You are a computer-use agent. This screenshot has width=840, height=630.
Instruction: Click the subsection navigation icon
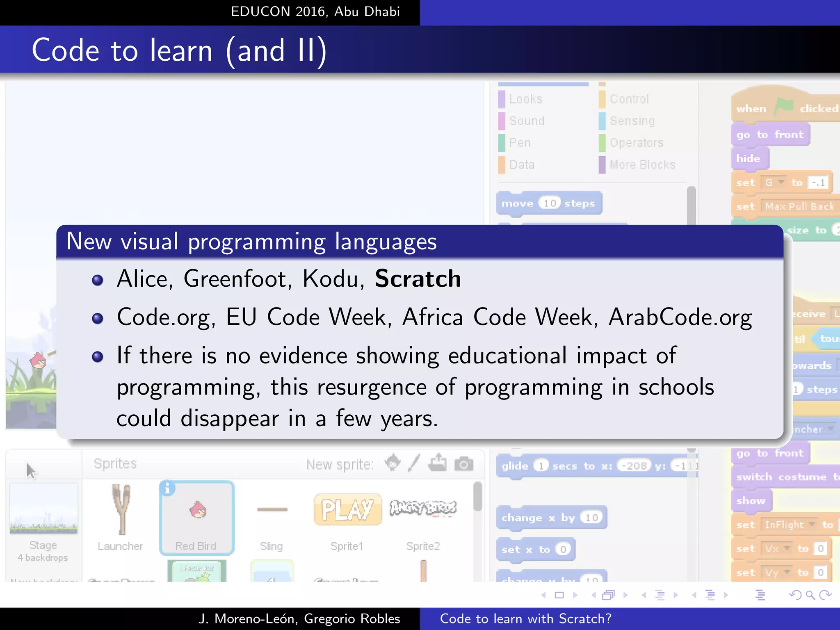point(660,595)
